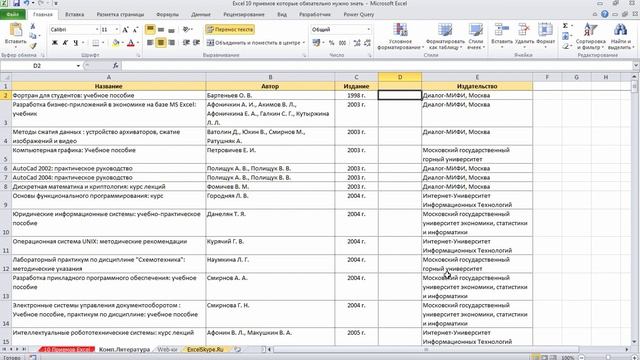This screenshot has height=360, width=640.
Task: Increase indent in alignment group
Action: coord(196,42)
